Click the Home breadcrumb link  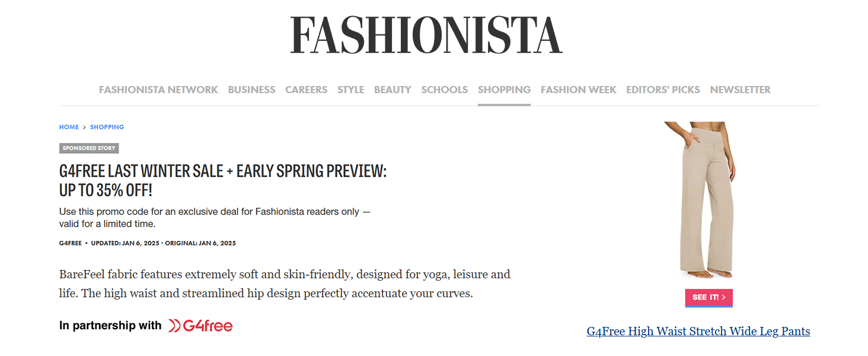[x=69, y=127]
